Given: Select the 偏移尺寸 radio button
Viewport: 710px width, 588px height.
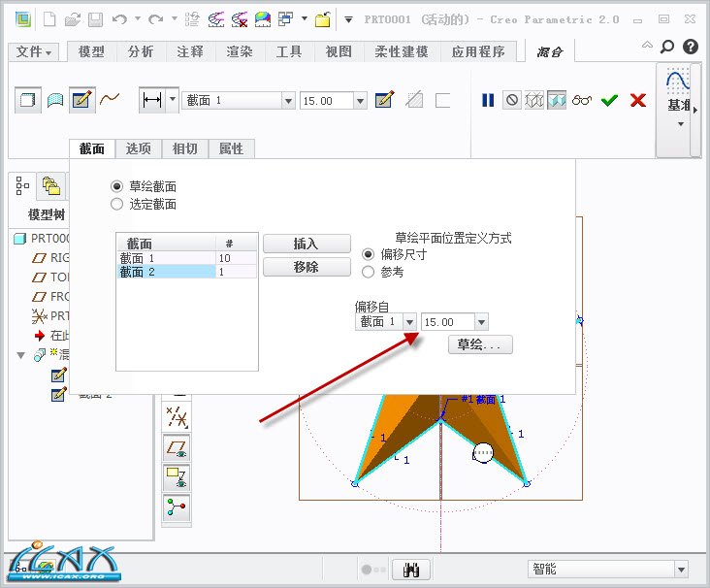Looking at the screenshot, I should click(x=369, y=254).
